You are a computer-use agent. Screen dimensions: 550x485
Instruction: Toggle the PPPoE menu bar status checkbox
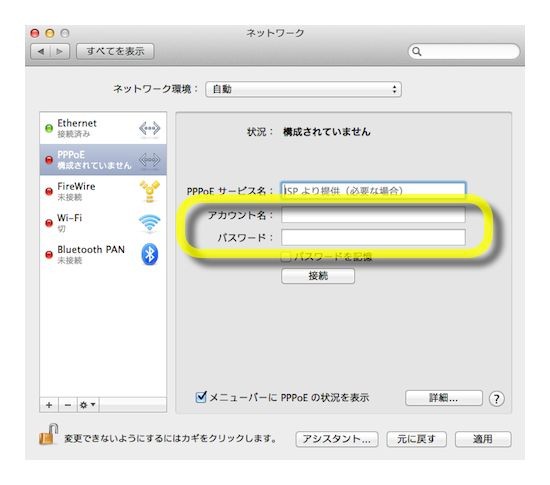coord(201,397)
